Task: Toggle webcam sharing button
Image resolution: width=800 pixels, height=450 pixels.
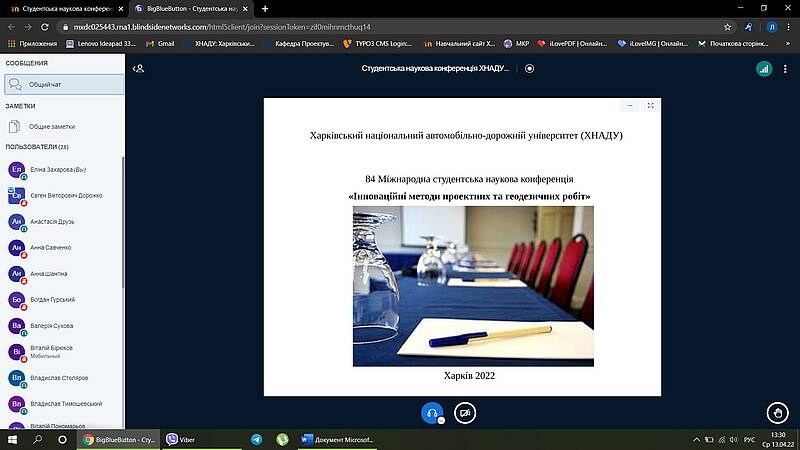Action: tap(465, 413)
